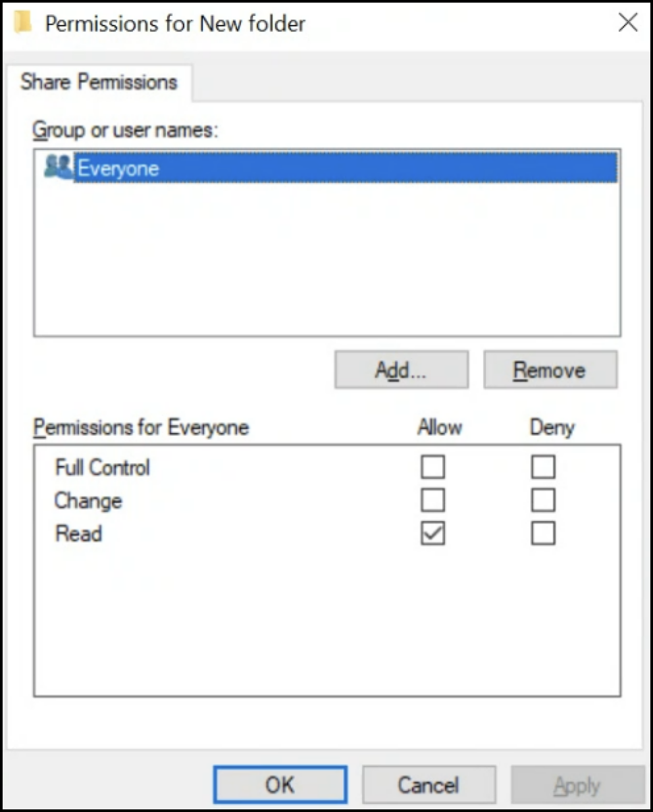653x812 pixels.
Task: Enable Allow for Full Control
Action: 432,467
